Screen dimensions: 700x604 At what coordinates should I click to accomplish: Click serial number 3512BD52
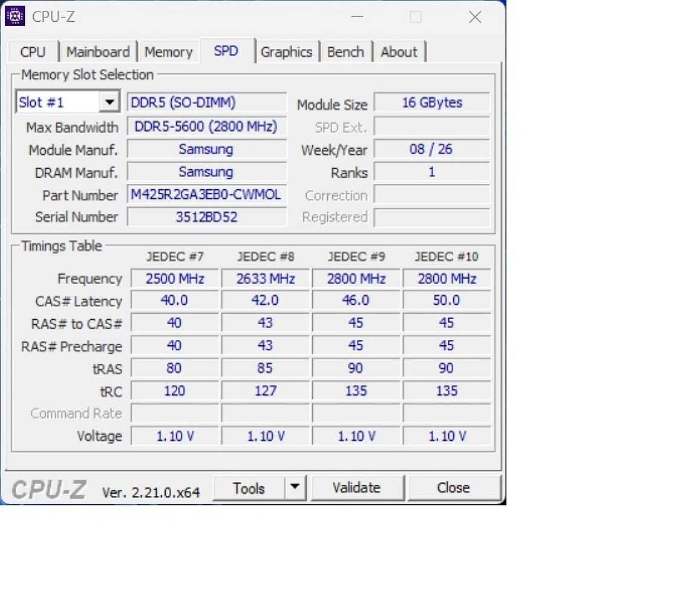[206, 217]
